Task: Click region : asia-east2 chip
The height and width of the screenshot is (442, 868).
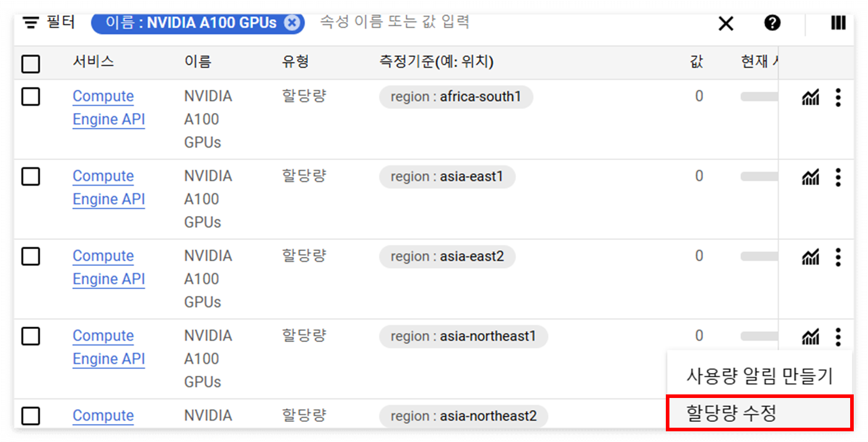Action: click(447, 256)
